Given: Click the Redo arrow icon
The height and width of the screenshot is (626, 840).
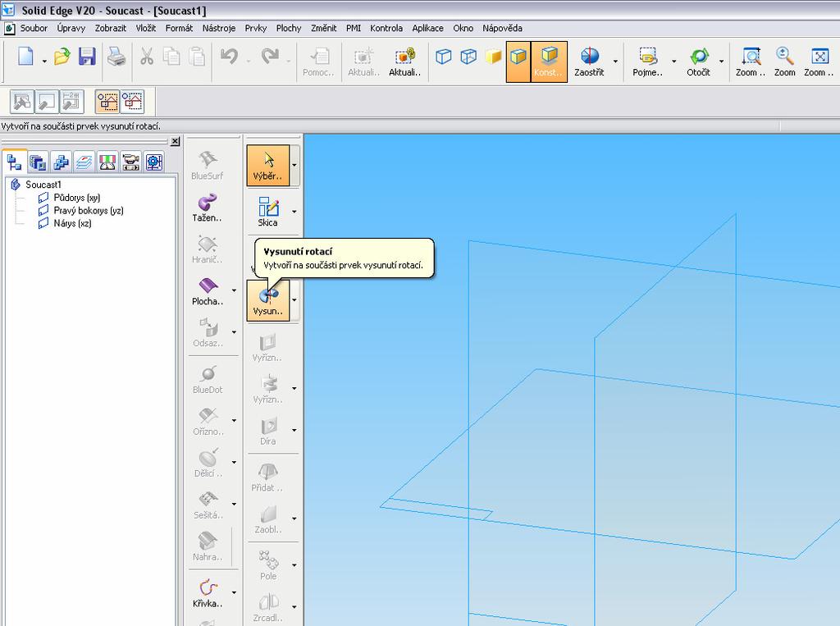Looking at the screenshot, I should coord(270,57).
